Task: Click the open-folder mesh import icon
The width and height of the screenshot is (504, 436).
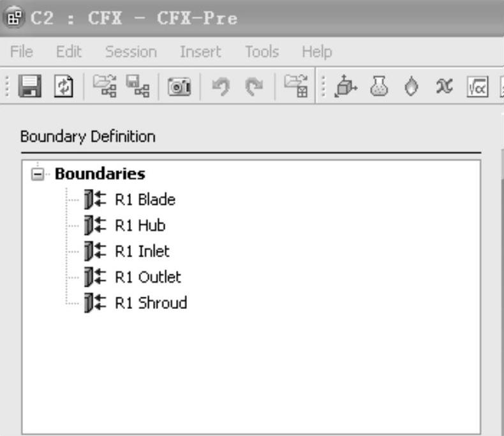Action: (105, 86)
